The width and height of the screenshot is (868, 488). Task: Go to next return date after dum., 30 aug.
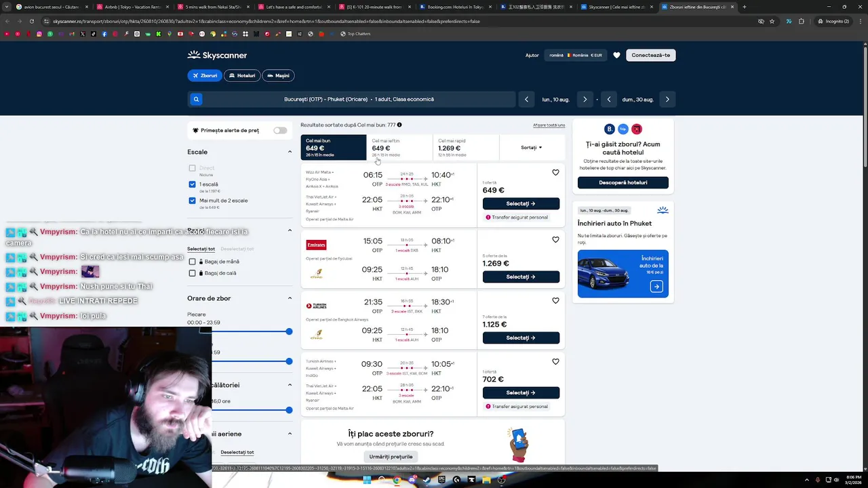click(667, 99)
